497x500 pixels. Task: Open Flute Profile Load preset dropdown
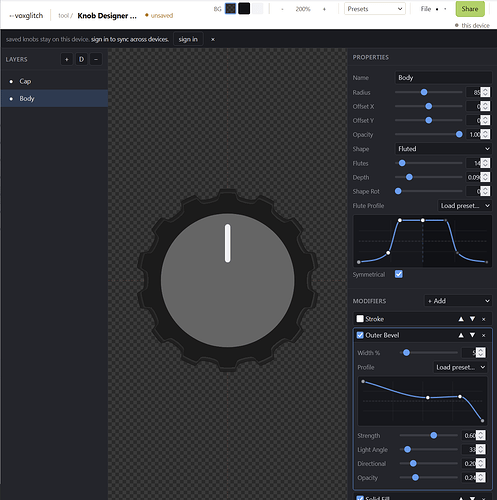click(x=465, y=206)
